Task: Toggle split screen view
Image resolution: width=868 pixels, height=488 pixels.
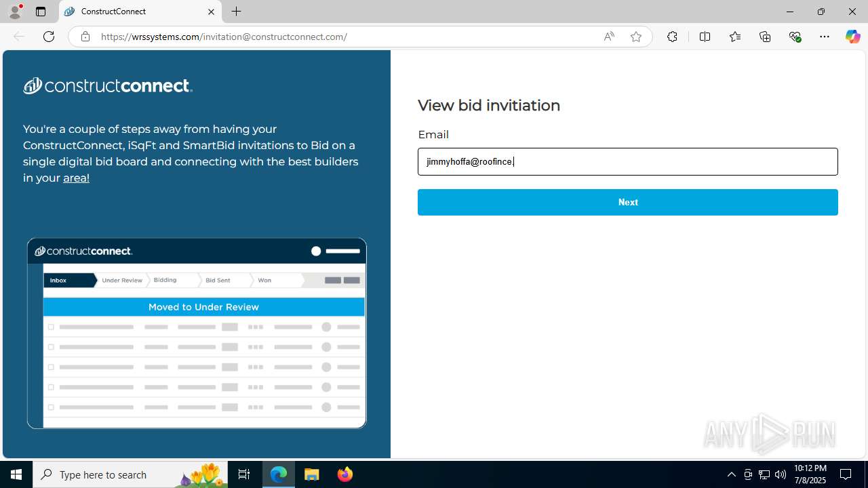Action: pos(705,37)
